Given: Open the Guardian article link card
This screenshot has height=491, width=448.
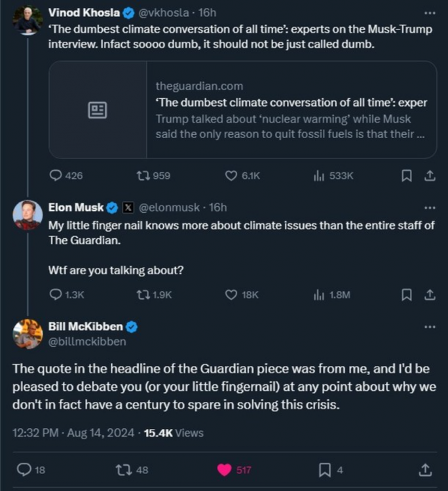Looking at the screenshot, I should point(243,109).
